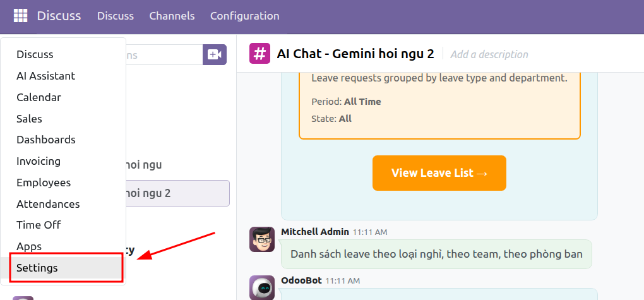
Task: Click the Add a description field
Action: 489,54
